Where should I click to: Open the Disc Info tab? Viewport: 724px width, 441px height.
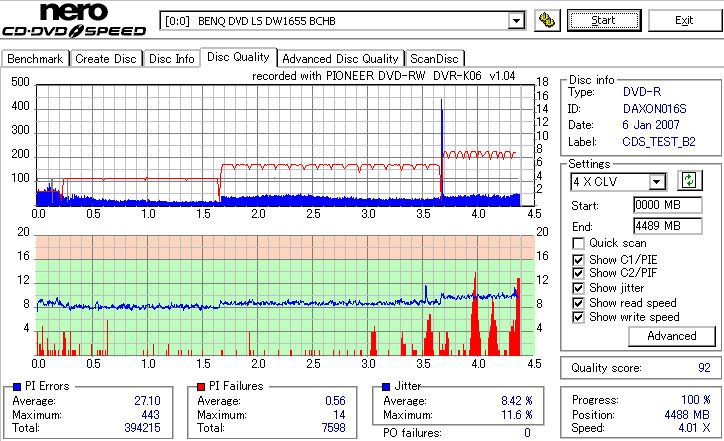click(172, 59)
